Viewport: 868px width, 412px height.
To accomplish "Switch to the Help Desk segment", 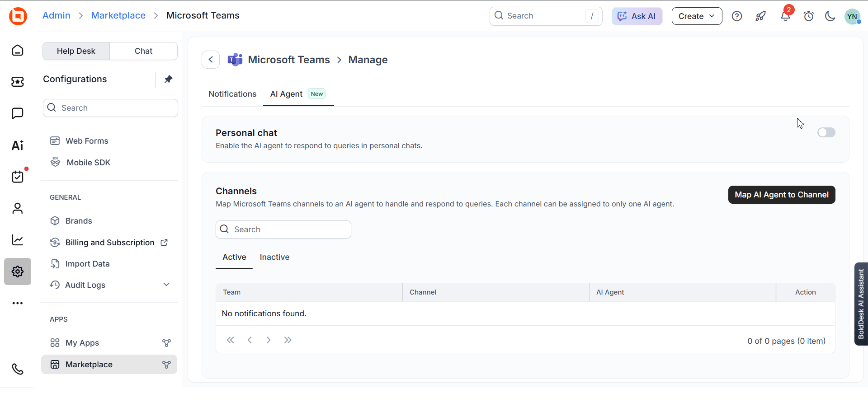I will pos(76,51).
